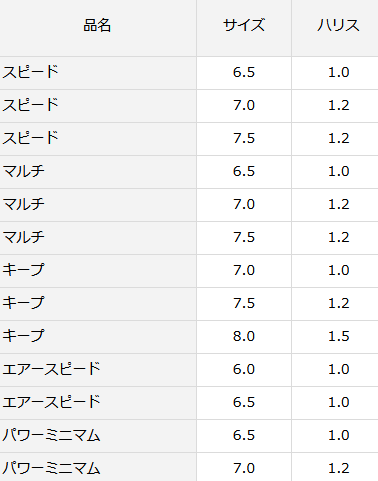
Task: Select the スピード row with size 6.5
Action: (189, 73)
